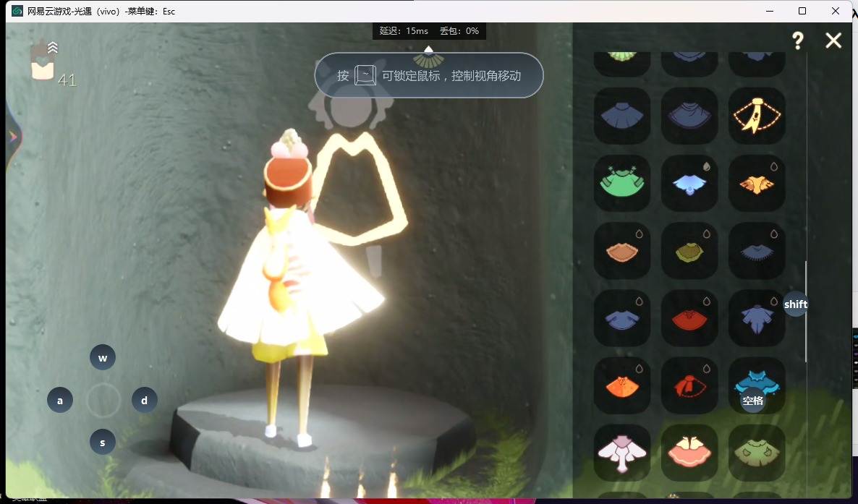Pick the peach scalloped cape

622,251
